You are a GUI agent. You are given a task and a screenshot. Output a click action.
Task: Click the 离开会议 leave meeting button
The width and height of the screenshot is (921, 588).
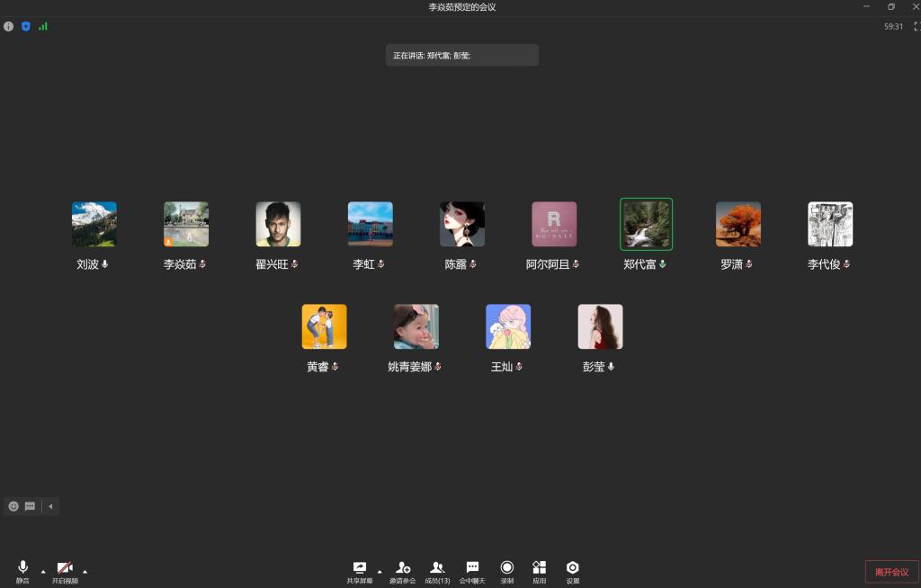point(891,572)
